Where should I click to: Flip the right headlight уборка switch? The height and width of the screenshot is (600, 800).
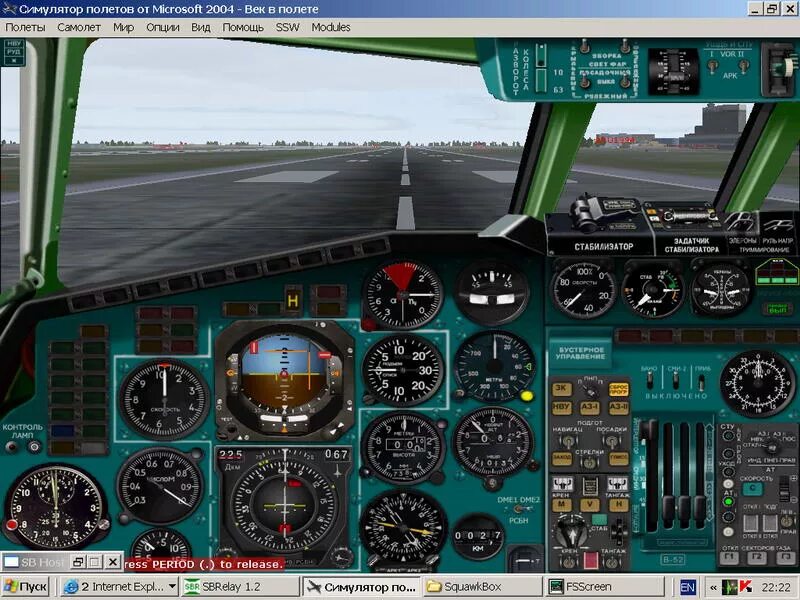pos(625,46)
